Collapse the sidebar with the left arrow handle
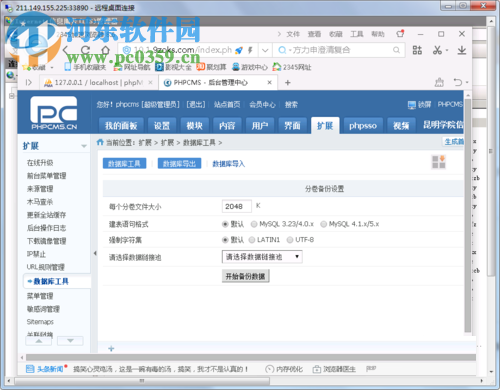Image resolution: width=500 pixels, height=390 pixels. point(95,253)
